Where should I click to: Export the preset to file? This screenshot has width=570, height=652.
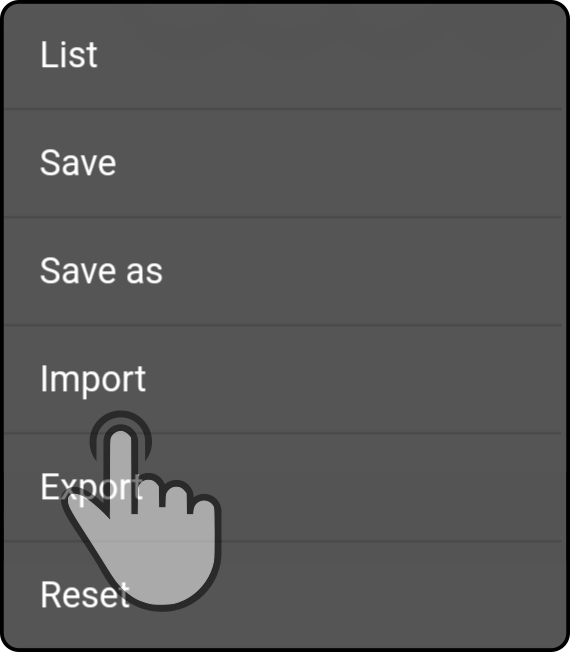point(283,487)
